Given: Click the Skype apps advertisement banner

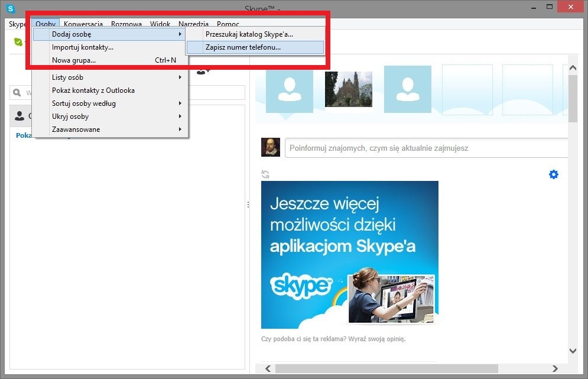Looking at the screenshot, I should (350, 255).
